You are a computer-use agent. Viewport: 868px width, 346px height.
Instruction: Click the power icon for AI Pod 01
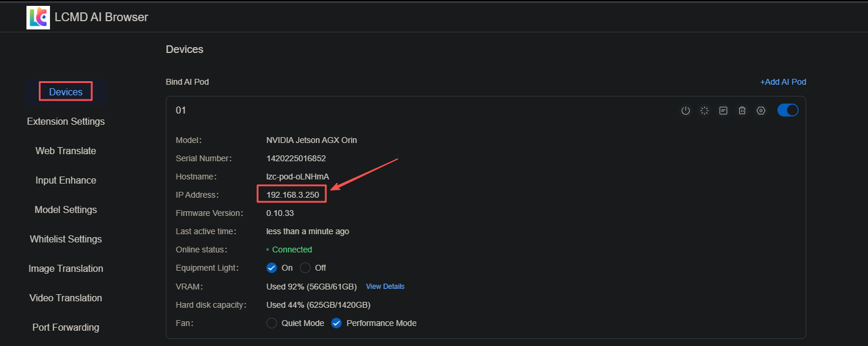pyautogui.click(x=686, y=111)
